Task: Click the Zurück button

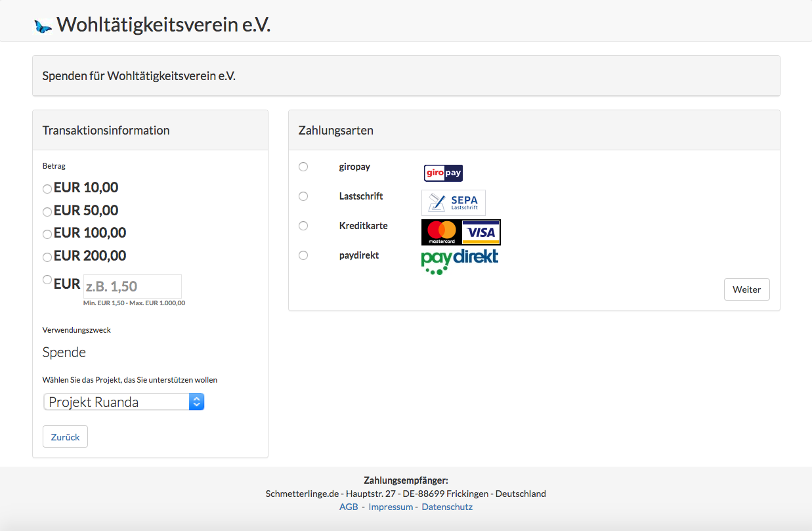Action: pos(65,437)
